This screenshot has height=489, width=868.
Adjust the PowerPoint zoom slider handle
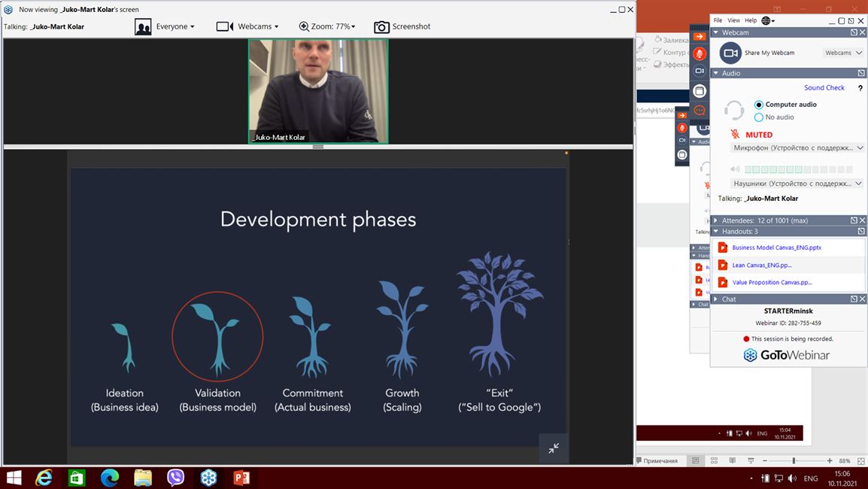794,460
